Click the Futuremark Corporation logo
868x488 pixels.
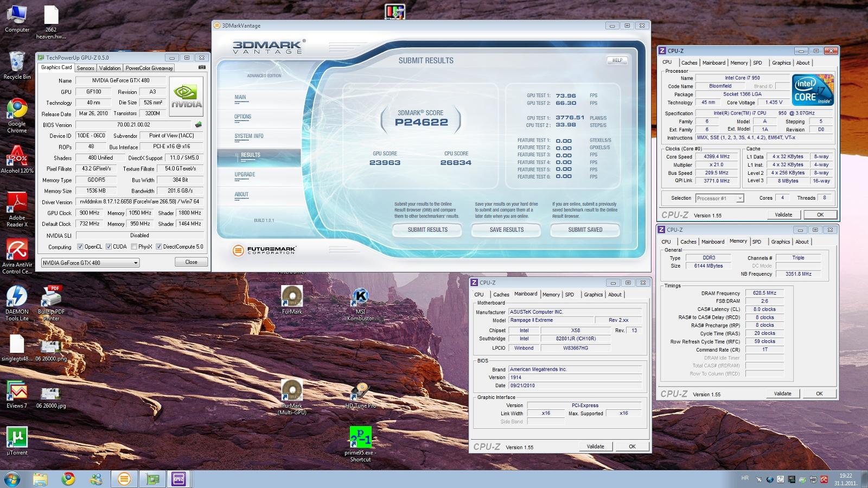coord(264,250)
